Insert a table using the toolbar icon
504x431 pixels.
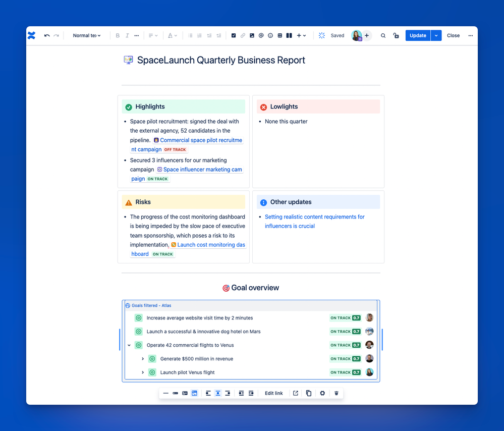280,35
